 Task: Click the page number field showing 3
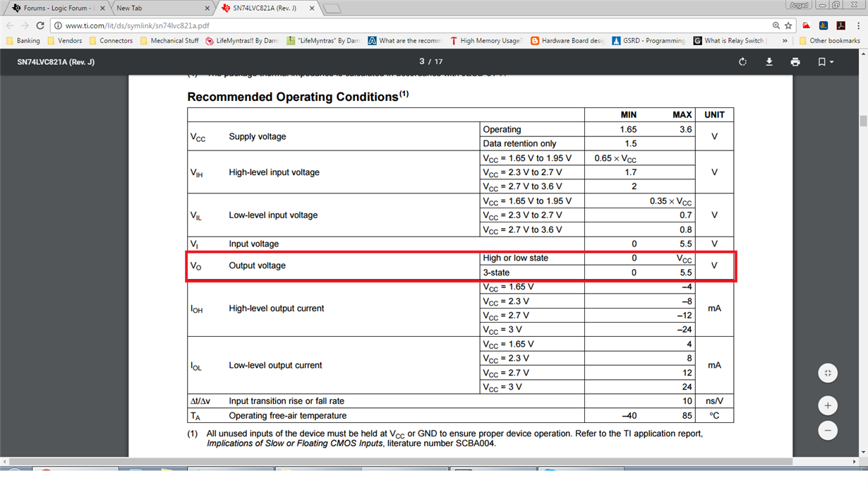click(x=422, y=61)
